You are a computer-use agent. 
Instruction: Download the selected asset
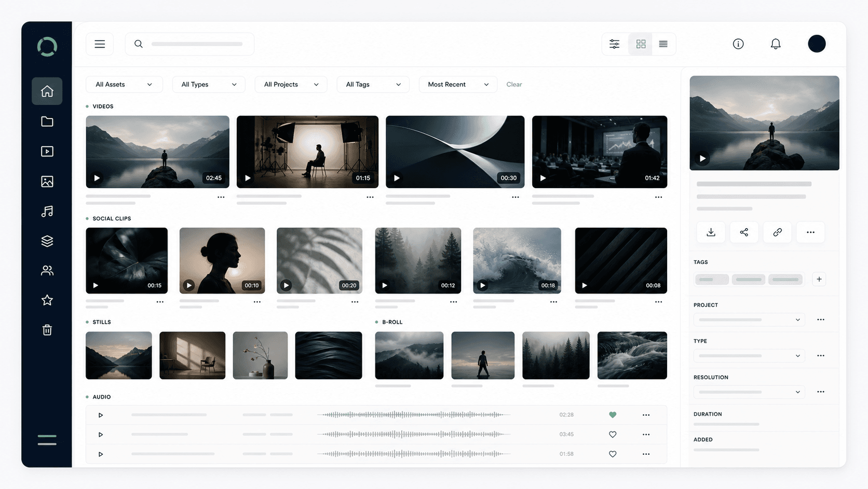tap(711, 232)
